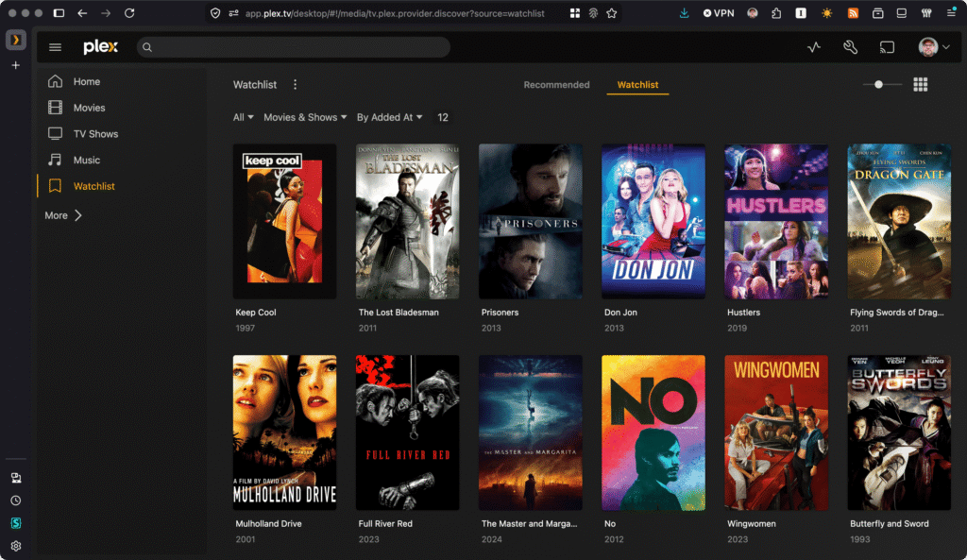
Task: Open the gear settings icon in rail
Action: coord(15,546)
